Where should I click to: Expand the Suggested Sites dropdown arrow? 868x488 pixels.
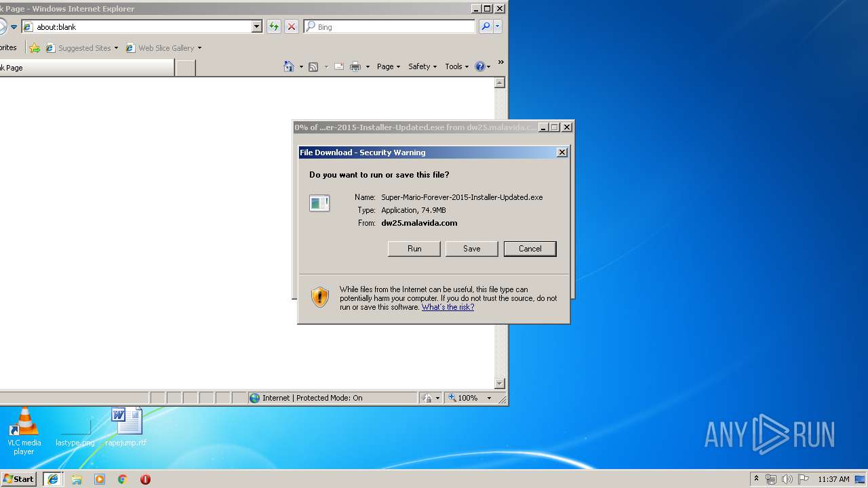[116, 48]
